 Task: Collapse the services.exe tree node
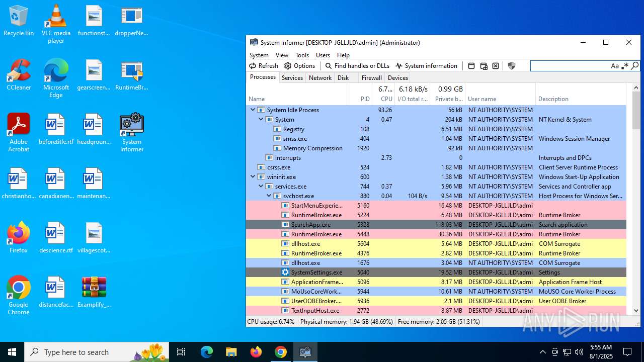point(261,186)
